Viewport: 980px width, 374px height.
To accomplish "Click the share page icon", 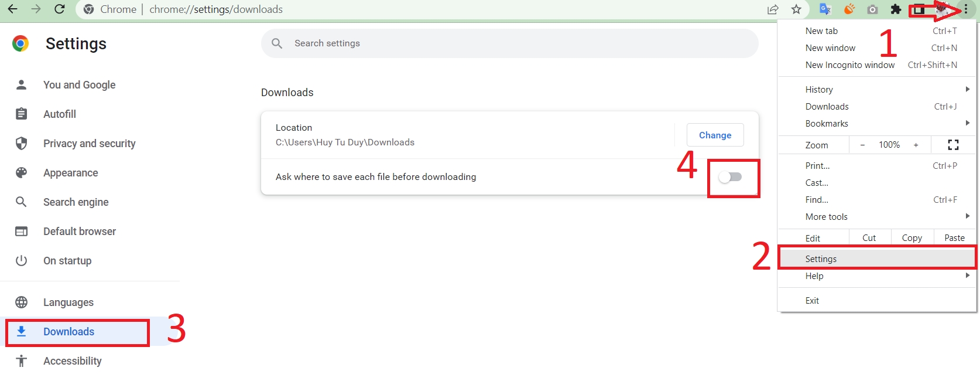I will [x=773, y=9].
